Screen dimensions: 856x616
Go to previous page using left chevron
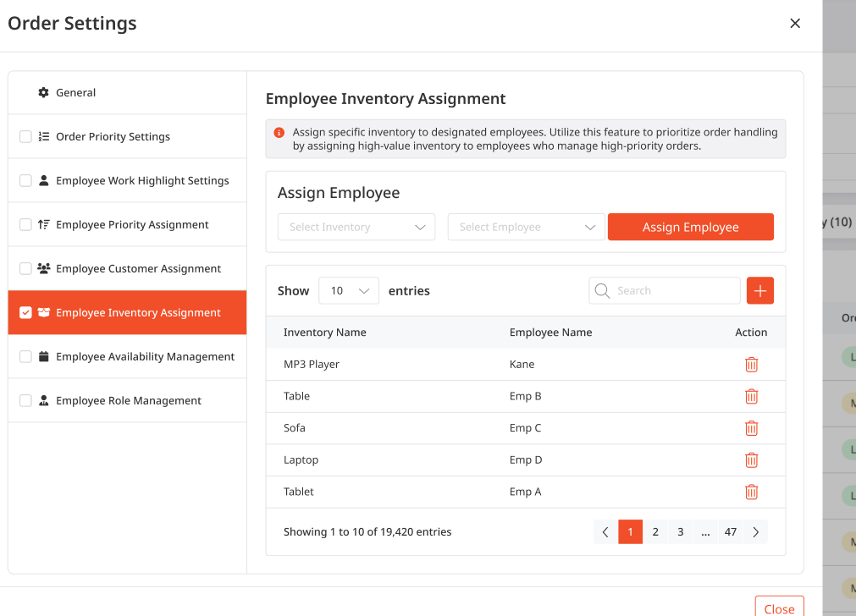pos(605,532)
